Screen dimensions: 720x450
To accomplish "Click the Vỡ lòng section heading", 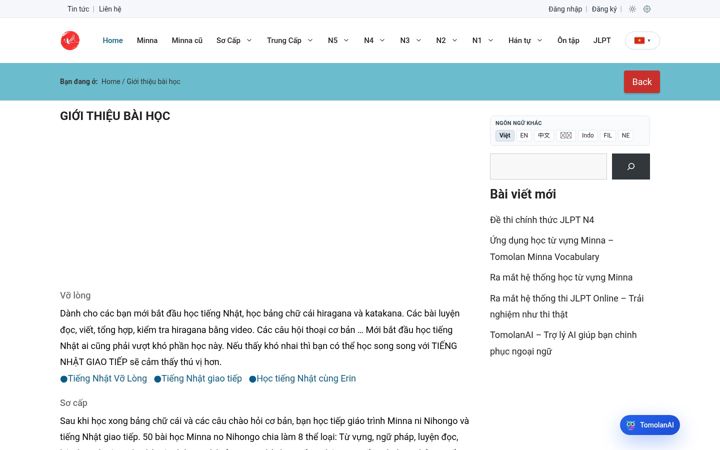I will (75, 296).
